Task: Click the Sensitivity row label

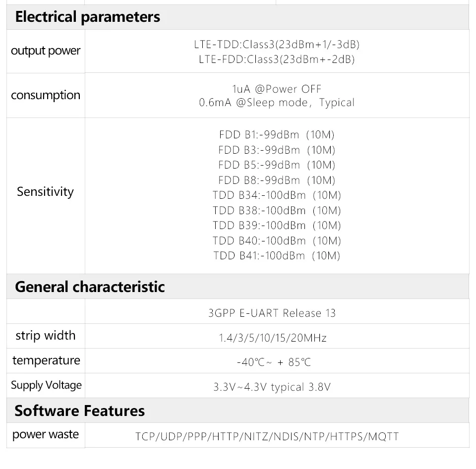Action: (x=46, y=191)
